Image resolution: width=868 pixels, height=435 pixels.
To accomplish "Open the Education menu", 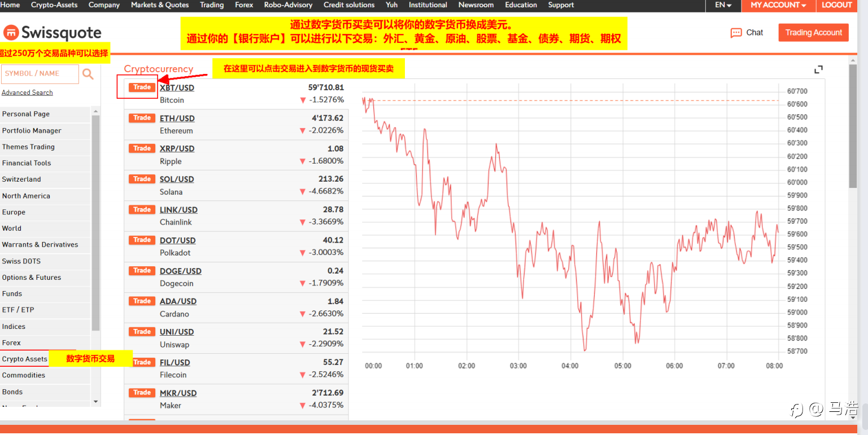I will click(x=521, y=5).
